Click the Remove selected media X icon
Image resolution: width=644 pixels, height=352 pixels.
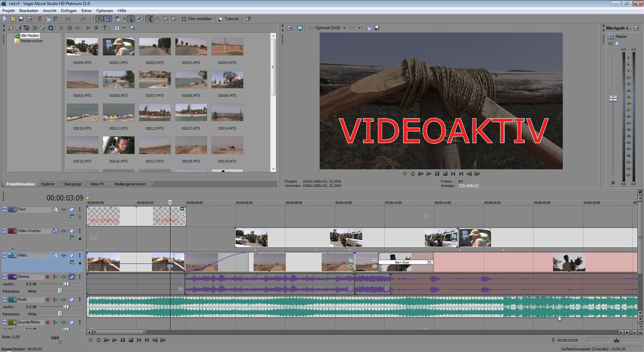click(61, 27)
